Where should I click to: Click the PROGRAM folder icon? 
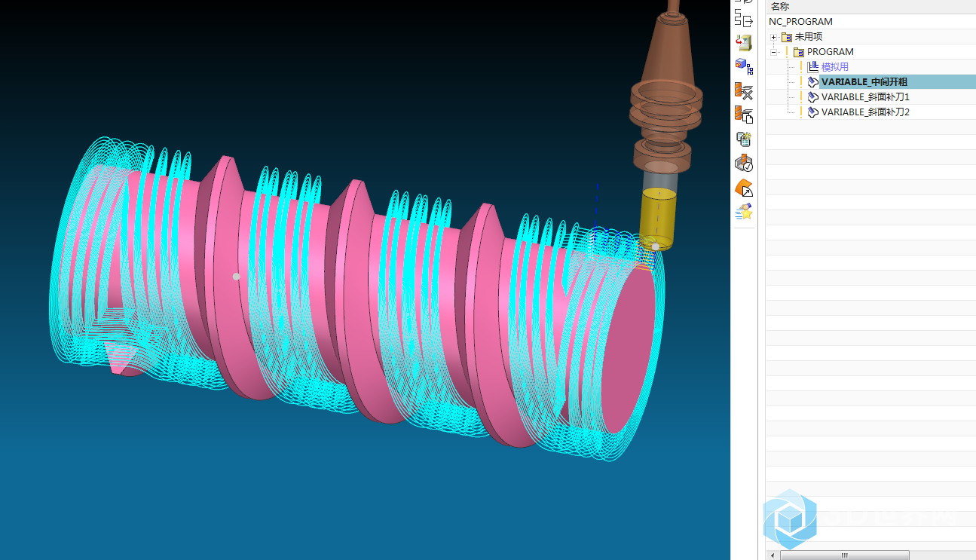point(799,52)
